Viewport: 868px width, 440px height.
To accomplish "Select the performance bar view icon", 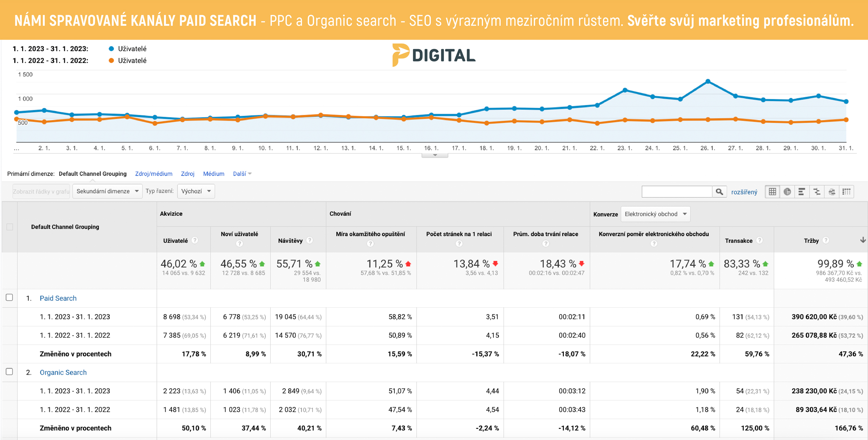I will (x=802, y=192).
